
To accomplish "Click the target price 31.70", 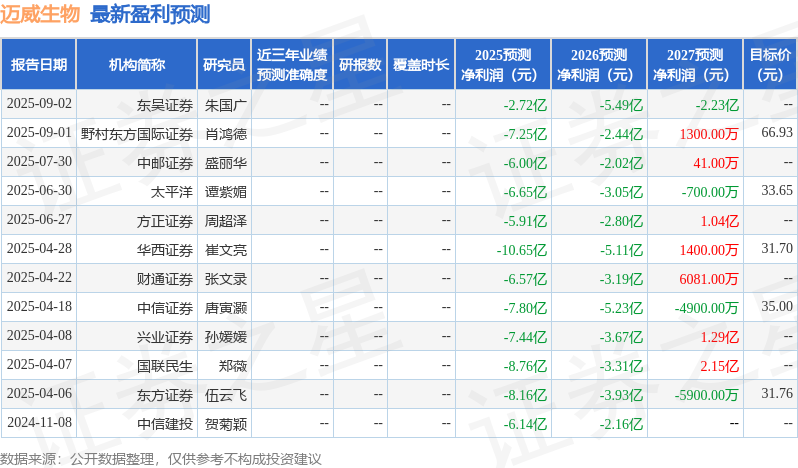I will tap(777, 249).
